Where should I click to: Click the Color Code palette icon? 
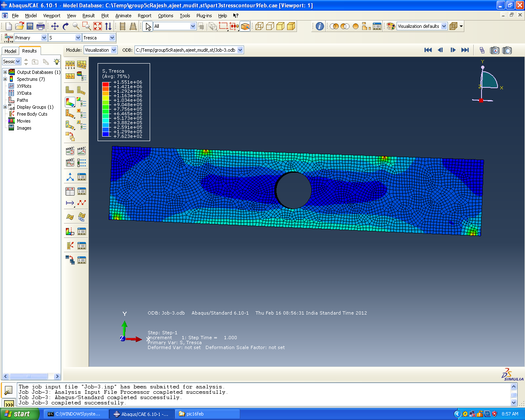[391, 26]
